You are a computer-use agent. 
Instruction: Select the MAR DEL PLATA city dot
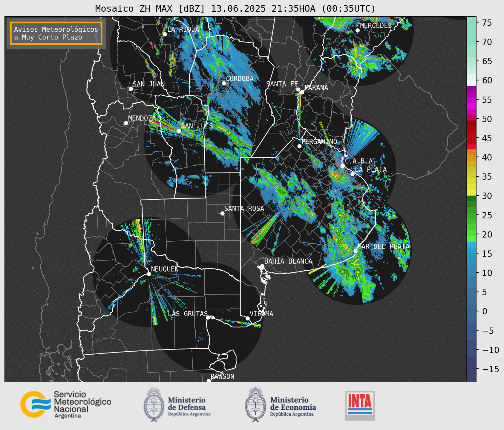tap(356, 251)
